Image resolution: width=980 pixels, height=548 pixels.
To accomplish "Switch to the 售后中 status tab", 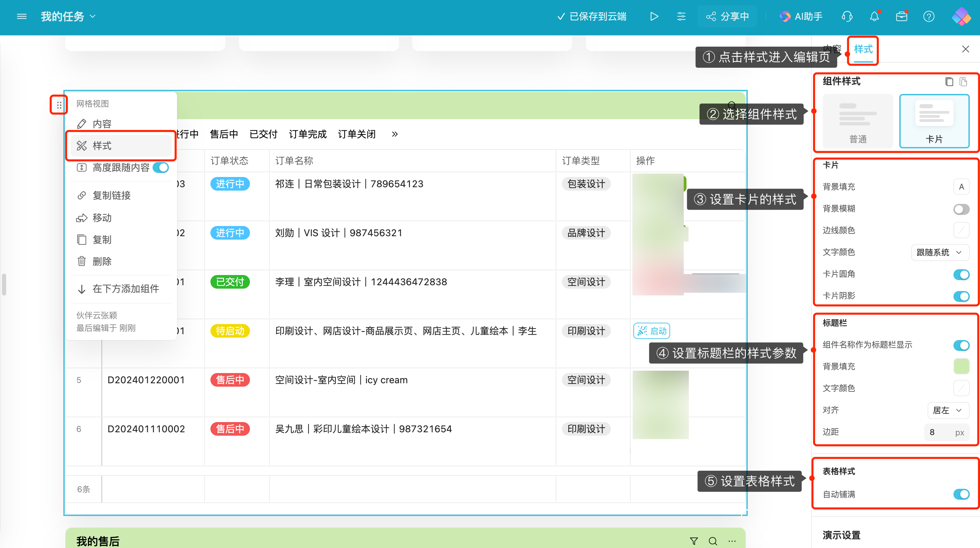I will [224, 134].
